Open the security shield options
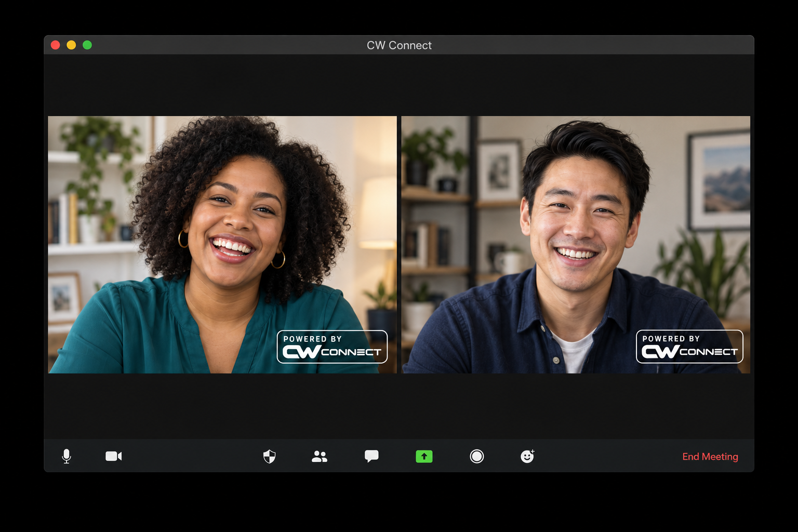The height and width of the screenshot is (532, 798). coord(269,457)
